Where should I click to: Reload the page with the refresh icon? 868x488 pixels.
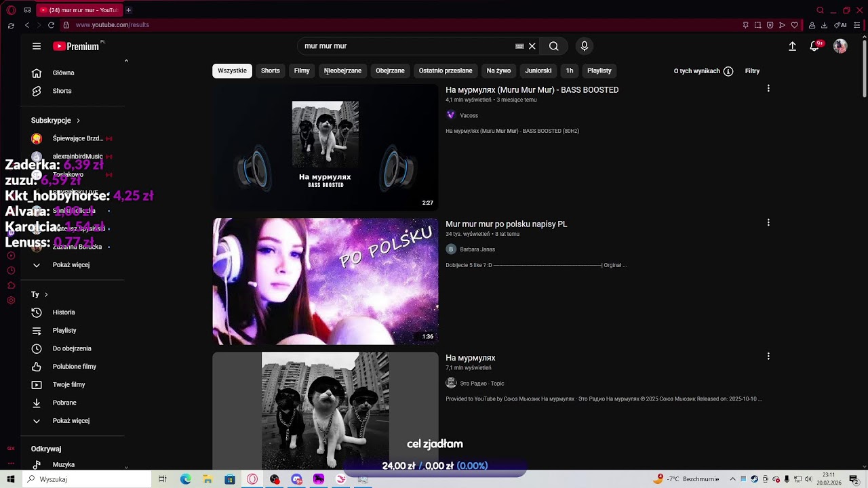51,25
